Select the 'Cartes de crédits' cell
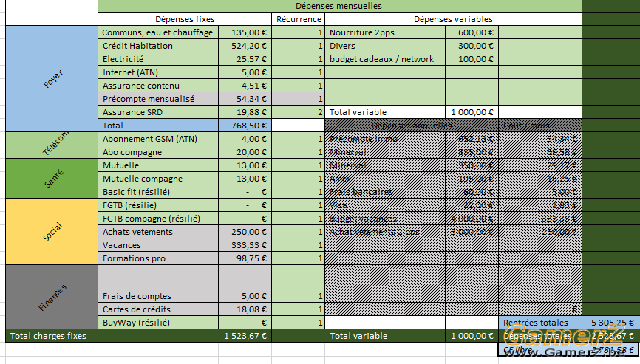The height and width of the screenshot is (364, 640). [158, 309]
